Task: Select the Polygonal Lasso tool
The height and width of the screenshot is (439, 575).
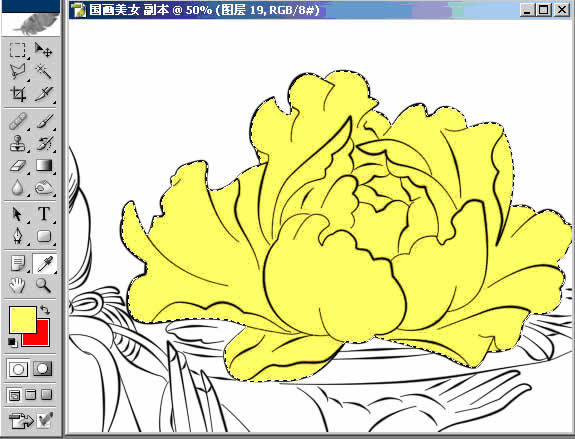Action: tap(17, 72)
